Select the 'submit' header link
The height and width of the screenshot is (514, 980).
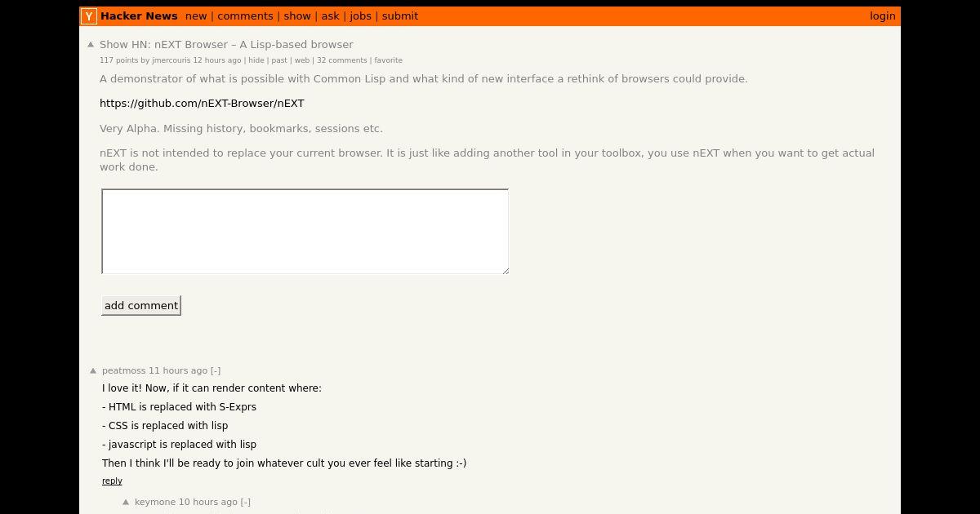pyautogui.click(x=400, y=16)
